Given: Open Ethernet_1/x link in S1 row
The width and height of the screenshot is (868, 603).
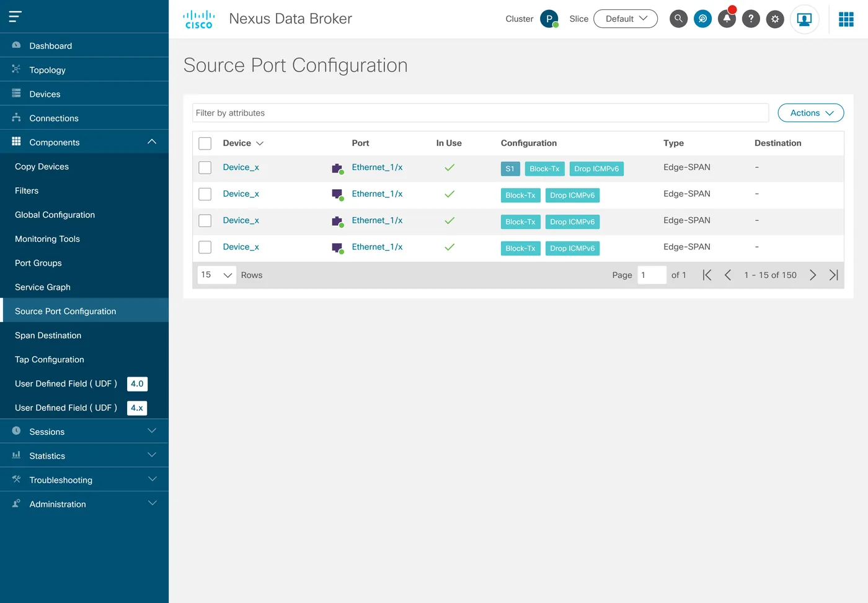Looking at the screenshot, I should [x=377, y=167].
